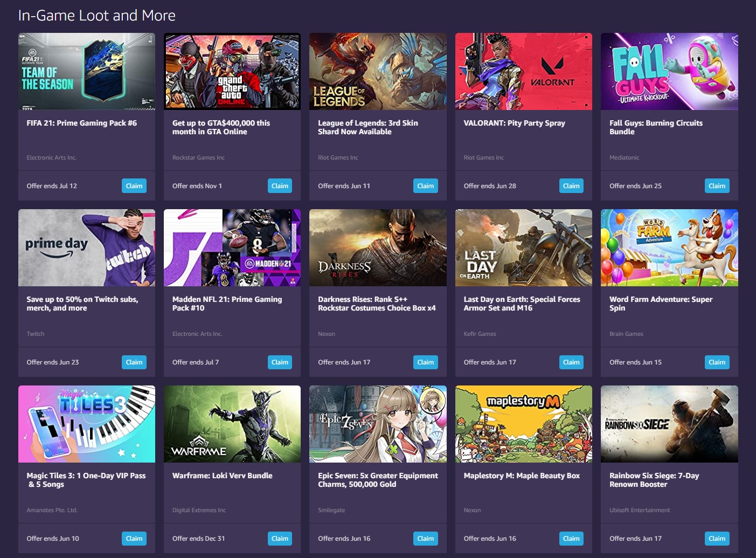Select 'Digital Extremes Inc' publisher text
Viewport: 756px width, 558px height.
199,510
